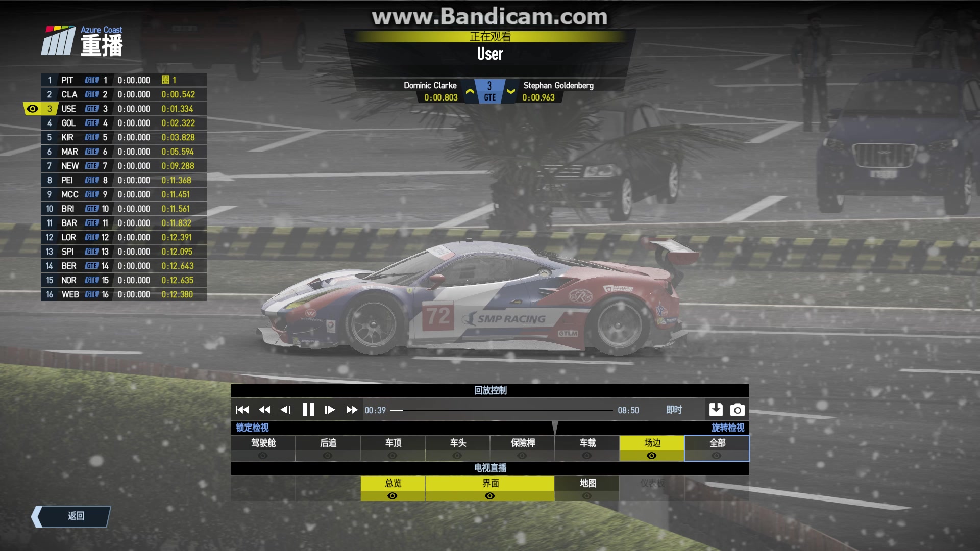This screenshot has width=980, height=551.
Task: Select the BAR driver in standings
Action: 124,223
